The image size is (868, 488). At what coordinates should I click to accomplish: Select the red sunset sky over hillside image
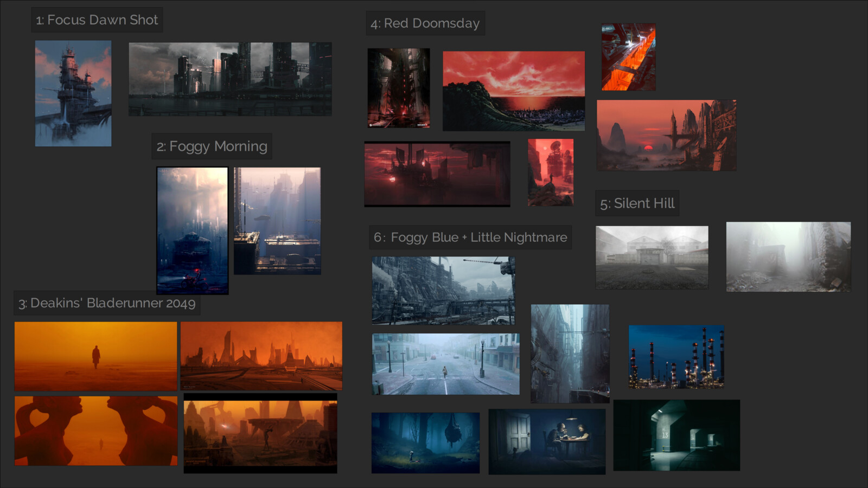coord(514,91)
